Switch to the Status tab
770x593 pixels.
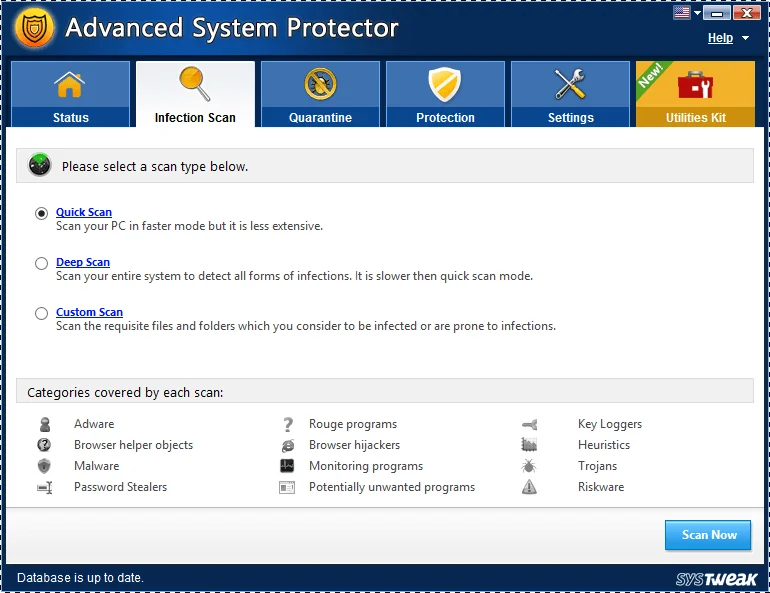click(70, 94)
